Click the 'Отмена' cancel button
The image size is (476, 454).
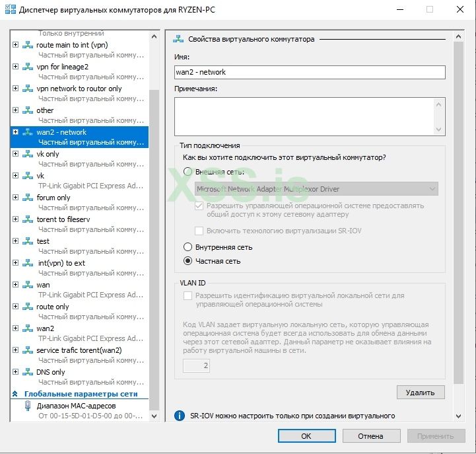point(371,436)
